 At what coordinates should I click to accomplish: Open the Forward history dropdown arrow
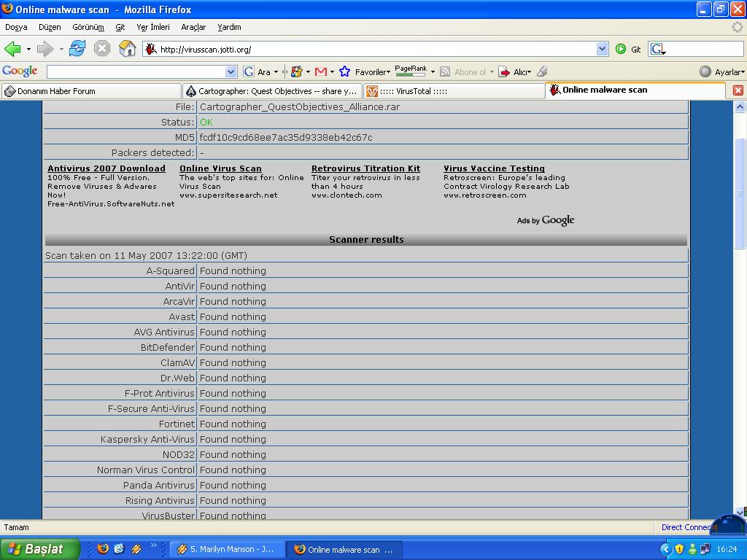point(61,49)
